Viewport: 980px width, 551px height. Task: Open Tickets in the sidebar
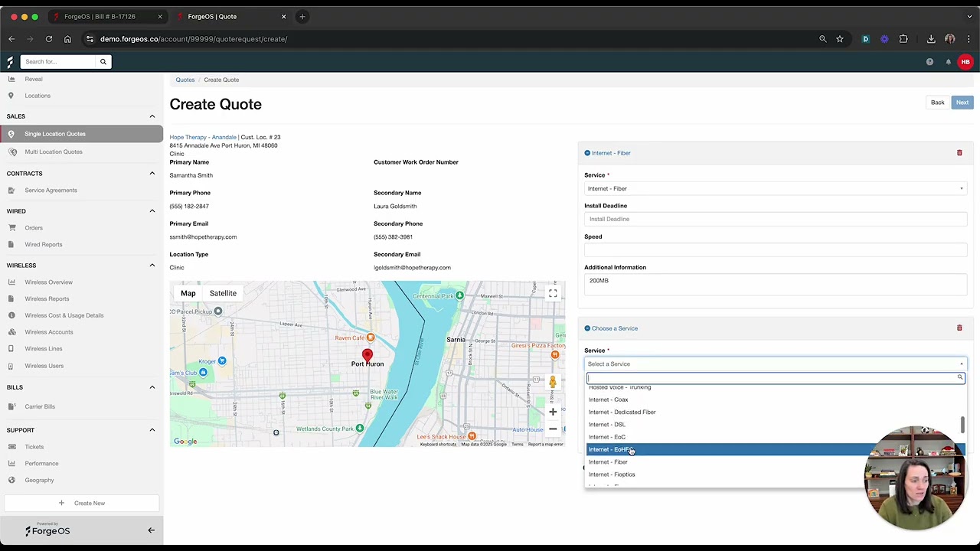(34, 447)
